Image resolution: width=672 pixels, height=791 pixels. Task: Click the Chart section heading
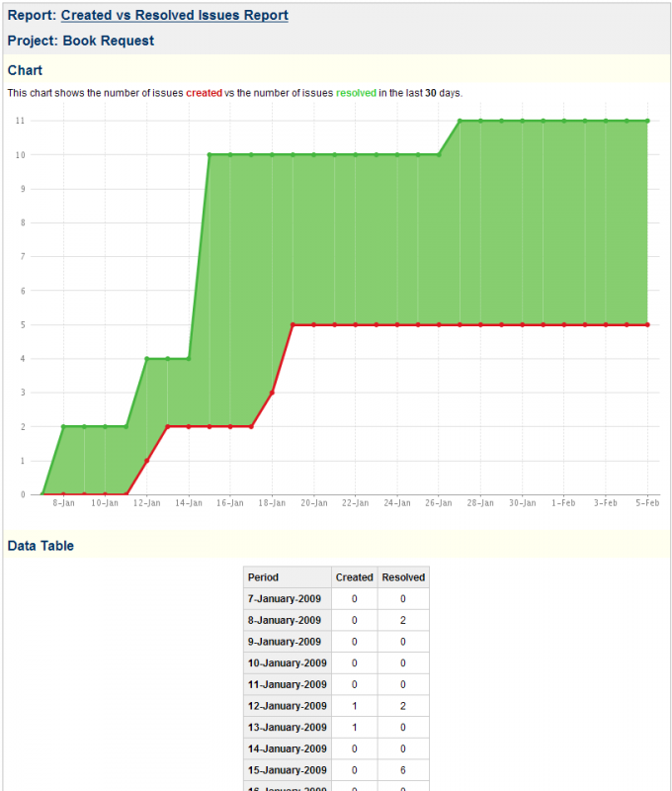pyautogui.click(x=25, y=70)
